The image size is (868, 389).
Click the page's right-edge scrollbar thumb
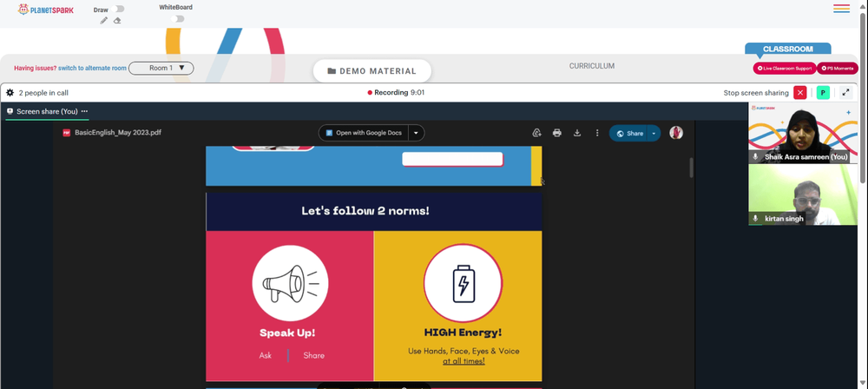[x=863, y=97]
